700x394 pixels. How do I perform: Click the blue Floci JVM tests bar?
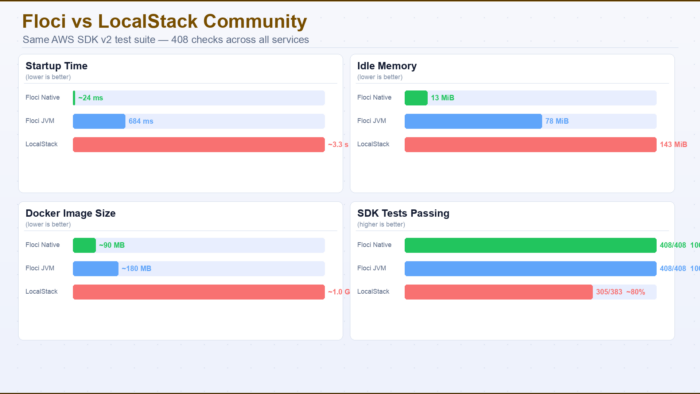(530, 268)
